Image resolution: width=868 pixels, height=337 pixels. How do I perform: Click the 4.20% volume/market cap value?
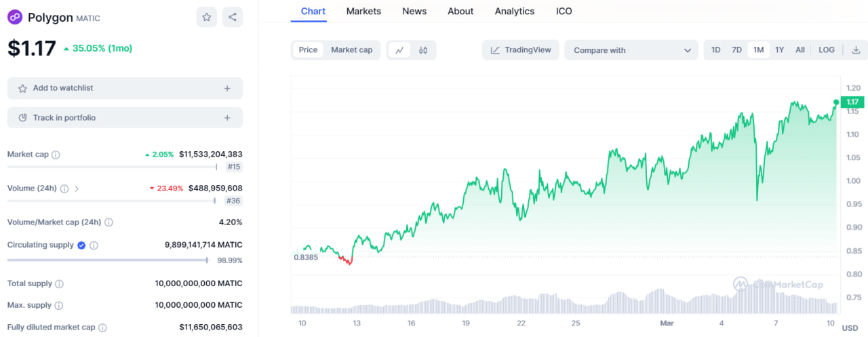(x=231, y=222)
